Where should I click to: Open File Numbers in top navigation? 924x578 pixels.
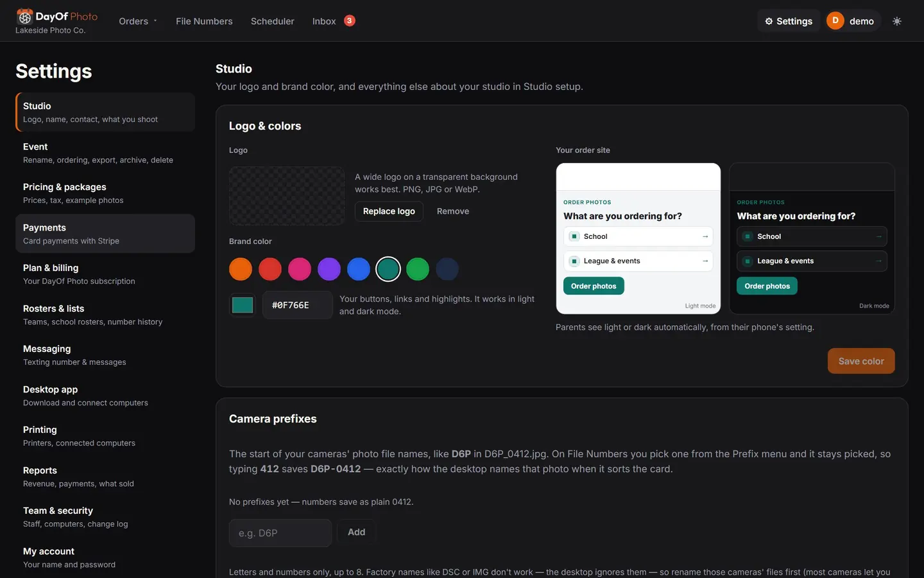pyautogui.click(x=204, y=21)
